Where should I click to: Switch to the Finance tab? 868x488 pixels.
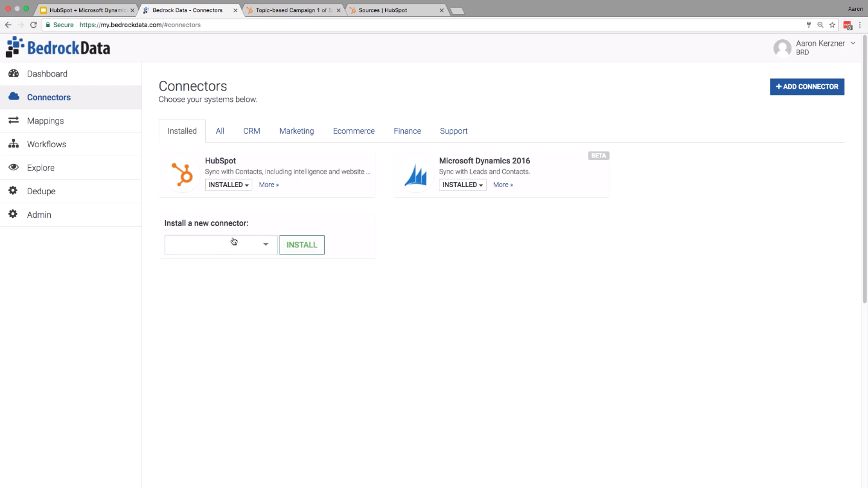click(407, 131)
